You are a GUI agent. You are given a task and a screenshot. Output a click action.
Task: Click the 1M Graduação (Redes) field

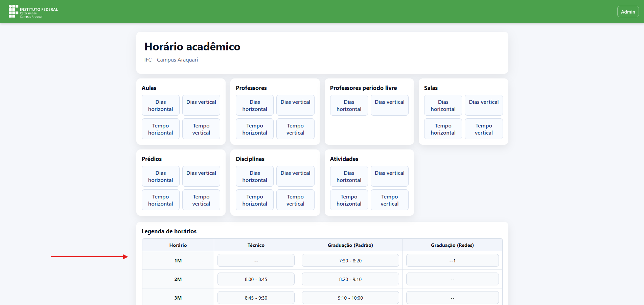pos(452,261)
